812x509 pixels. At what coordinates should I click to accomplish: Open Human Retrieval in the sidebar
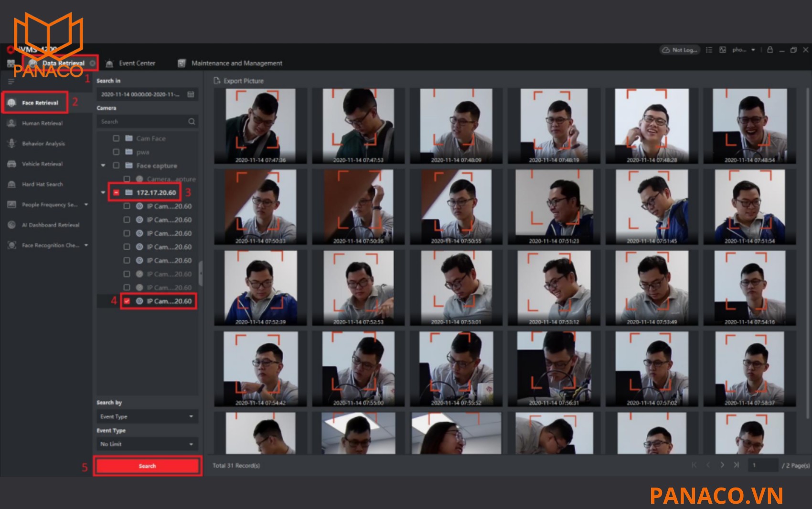42,123
